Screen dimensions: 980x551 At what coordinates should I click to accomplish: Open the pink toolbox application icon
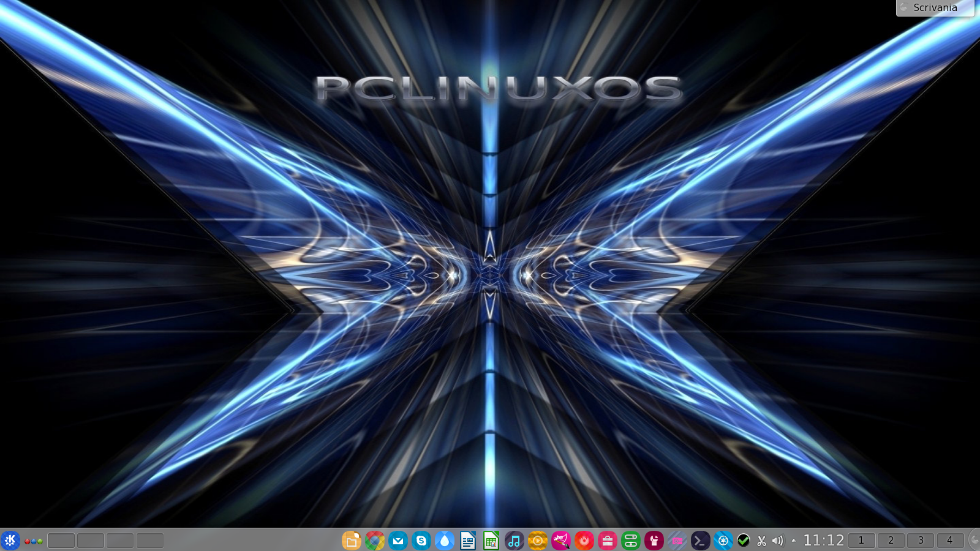pos(608,541)
